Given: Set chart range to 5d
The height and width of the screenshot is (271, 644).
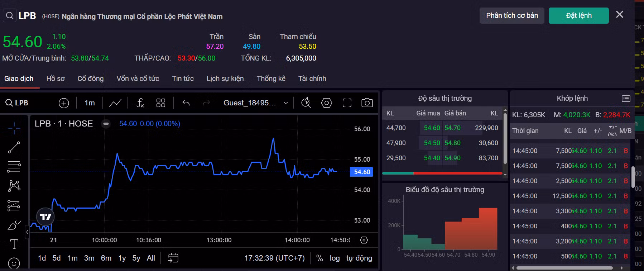Looking at the screenshot, I should [57, 258].
